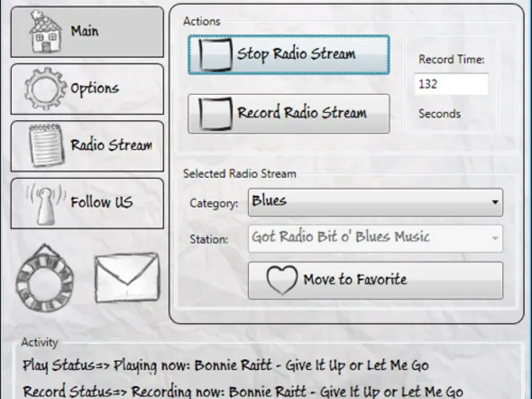Image resolution: width=532 pixels, height=399 pixels.
Task: Switch to the Options tab
Action: pyautogui.click(x=87, y=89)
